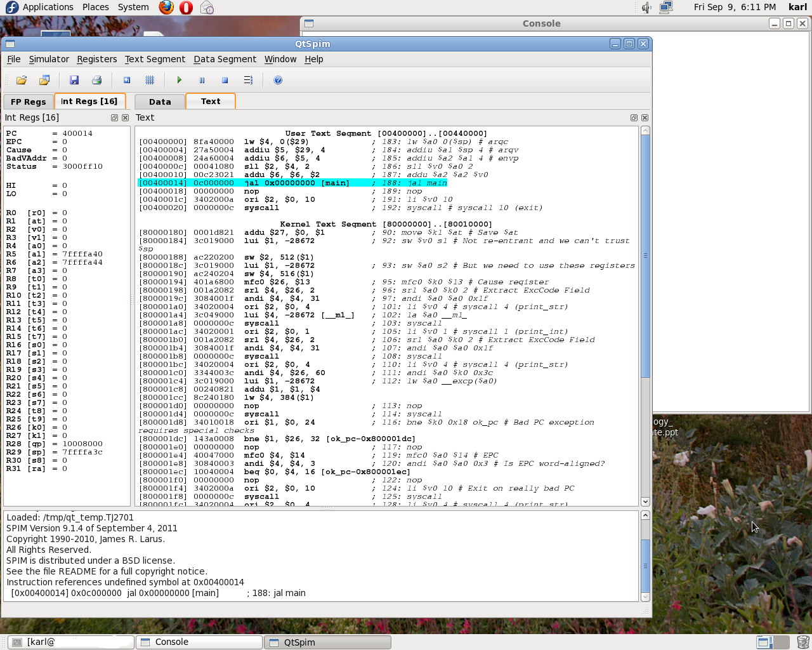The height and width of the screenshot is (650, 812).
Task: Switch to the Console taskbar button
Action: click(199, 642)
